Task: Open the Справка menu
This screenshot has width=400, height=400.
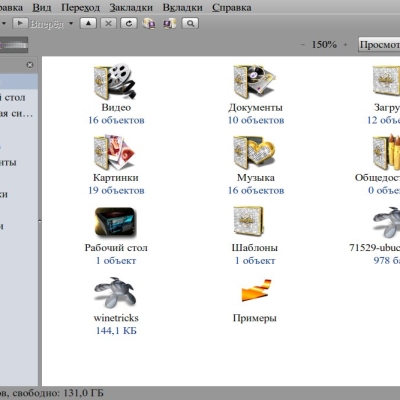Action: tap(231, 7)
